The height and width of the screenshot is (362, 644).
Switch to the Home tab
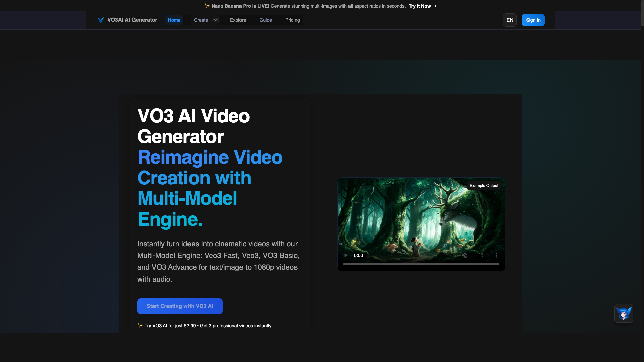click(x=174, y=20)
